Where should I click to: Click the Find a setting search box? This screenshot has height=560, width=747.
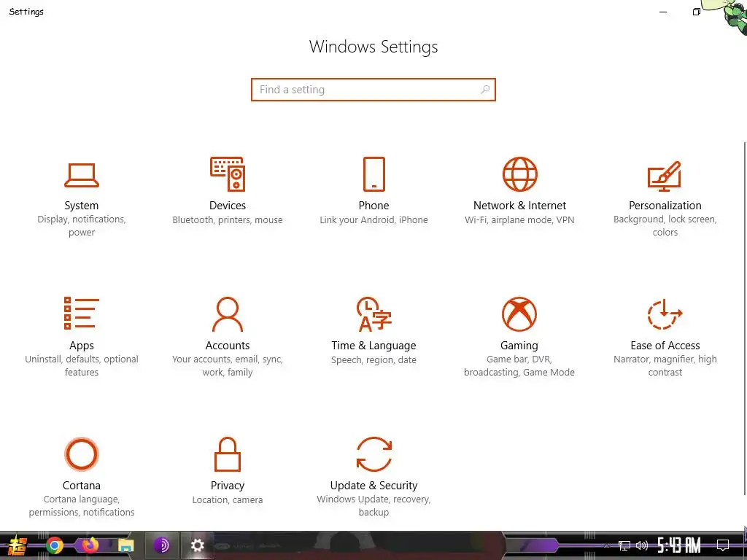373,90
